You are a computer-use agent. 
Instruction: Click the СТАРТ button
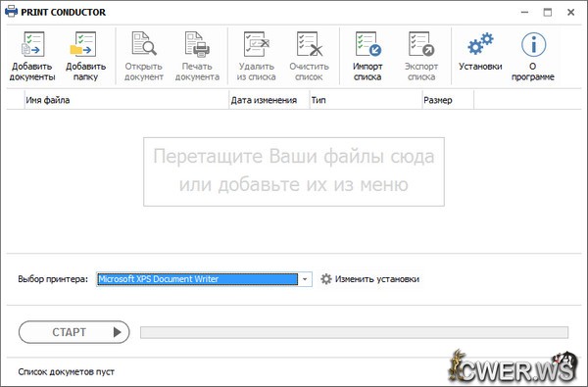73,332
